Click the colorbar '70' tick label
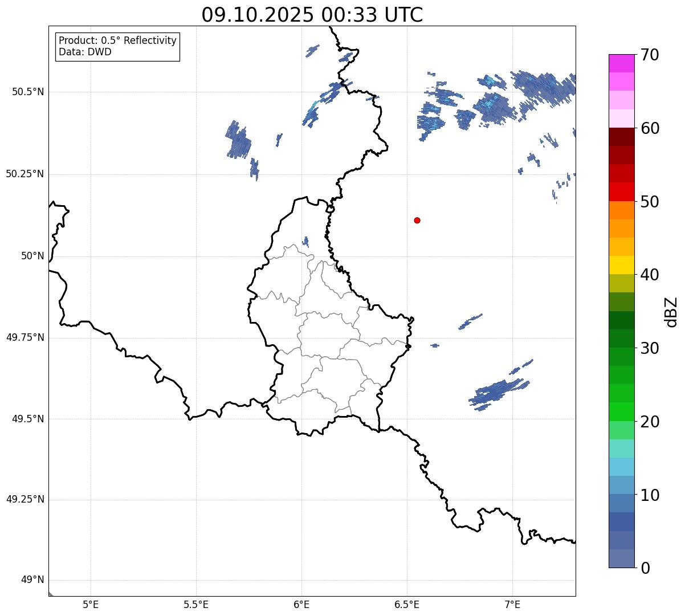The height and width of the screenshot is (616, 685). (x=650, y=55)
